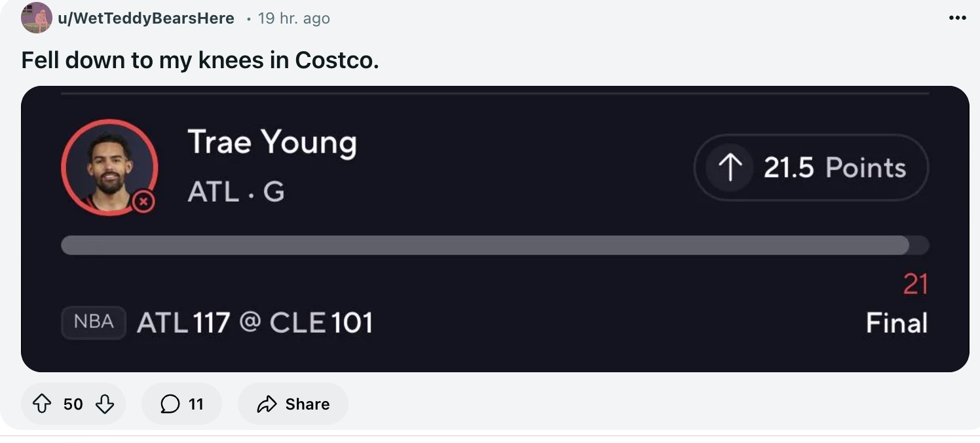Select the 21.5 Points pill

(x=811, y=168)
